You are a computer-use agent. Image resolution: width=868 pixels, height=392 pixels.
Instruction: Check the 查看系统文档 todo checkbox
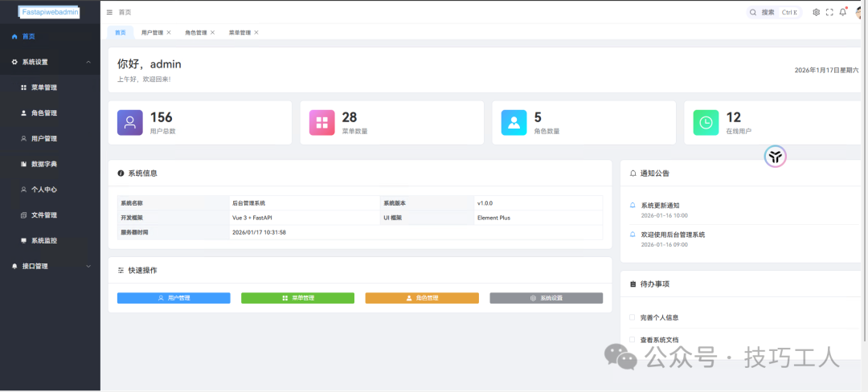click(x=633, y=340)
